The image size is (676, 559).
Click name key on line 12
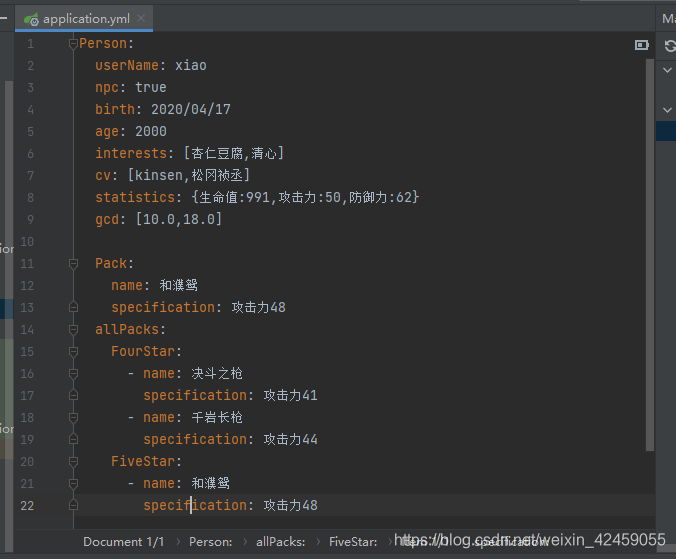127,285
